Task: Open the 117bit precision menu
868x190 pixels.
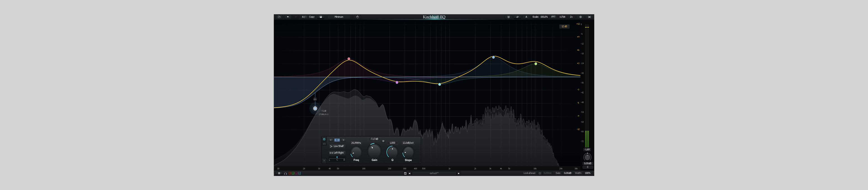Action: coord(562,17)
